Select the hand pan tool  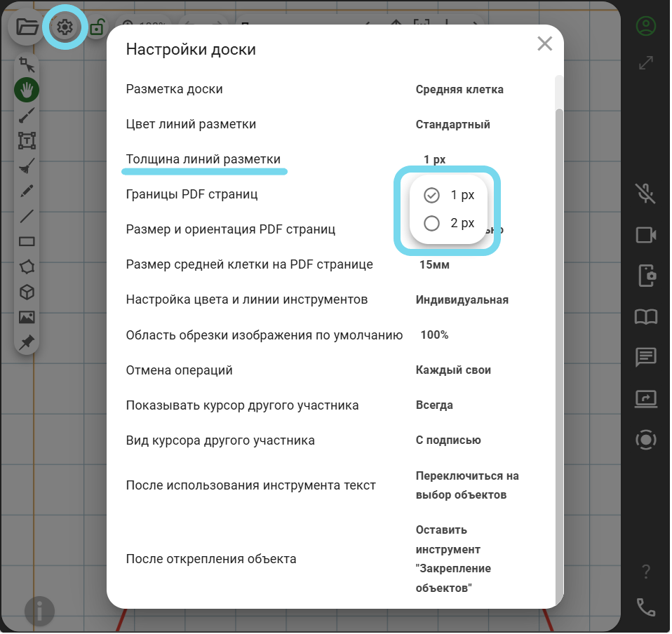pyautogui.click(x=27, y=90)
